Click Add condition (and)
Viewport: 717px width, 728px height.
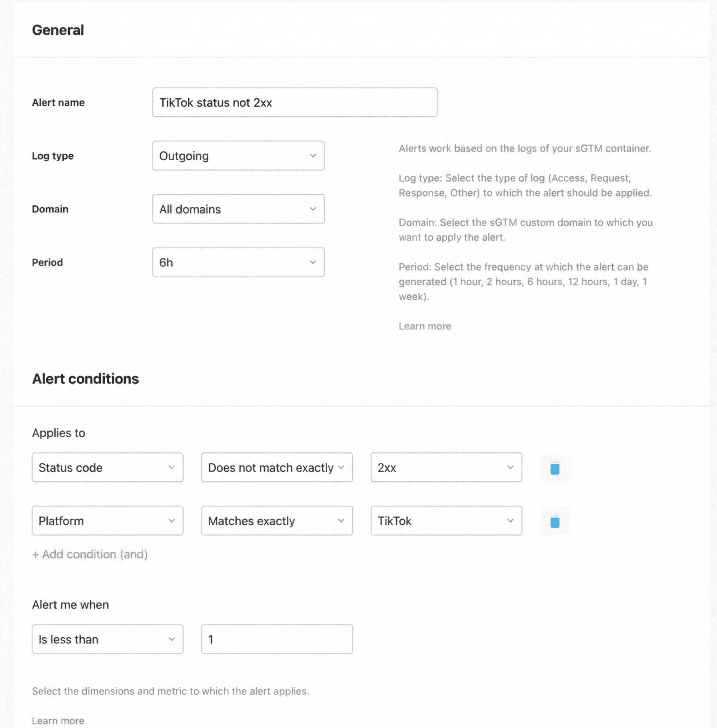[90, 554]
